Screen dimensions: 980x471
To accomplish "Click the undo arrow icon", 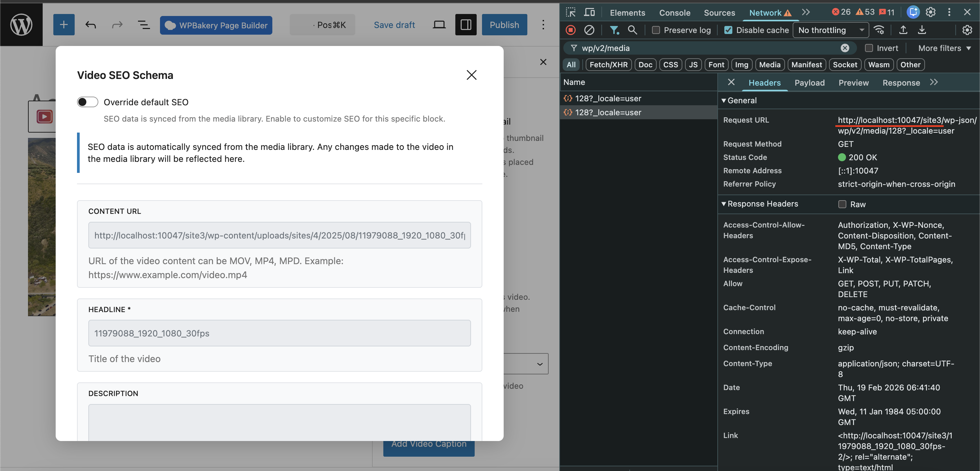I will [x=90, y=25].
